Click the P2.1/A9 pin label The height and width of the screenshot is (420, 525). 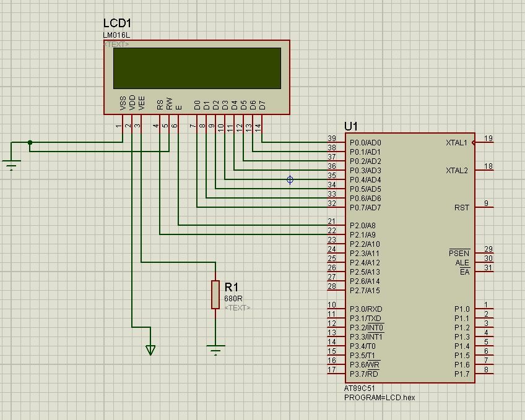pyautogui.click(x=363, y=235)
